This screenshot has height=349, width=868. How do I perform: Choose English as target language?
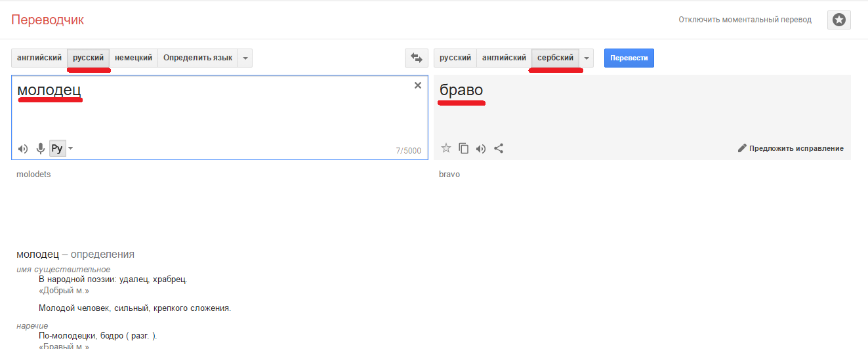click(x=504, y=58)
